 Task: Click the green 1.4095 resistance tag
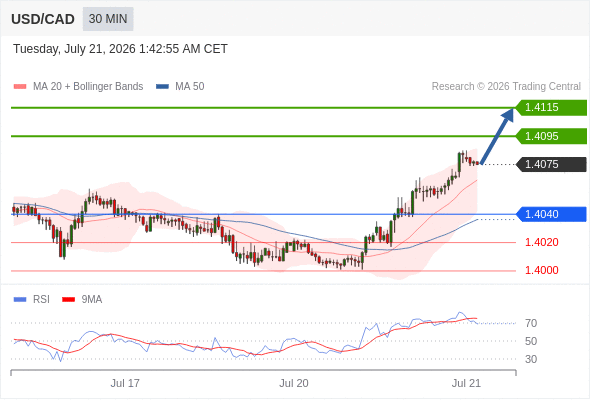551,136
